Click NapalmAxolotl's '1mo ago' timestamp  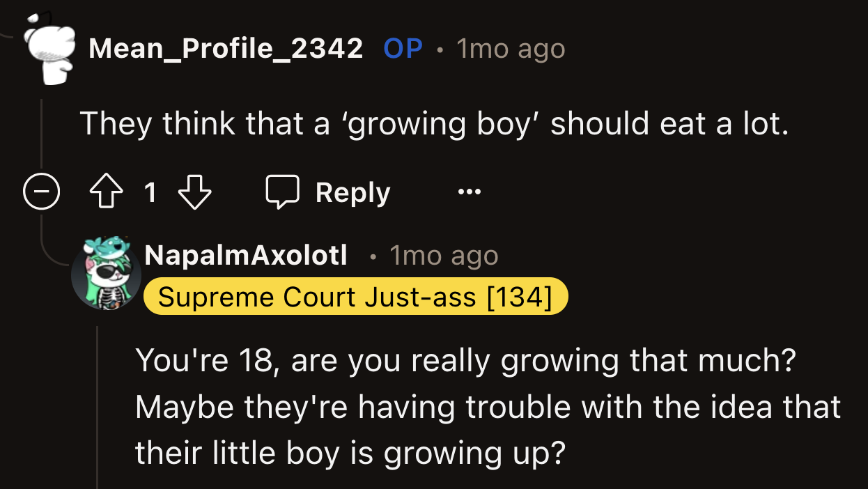444,256
